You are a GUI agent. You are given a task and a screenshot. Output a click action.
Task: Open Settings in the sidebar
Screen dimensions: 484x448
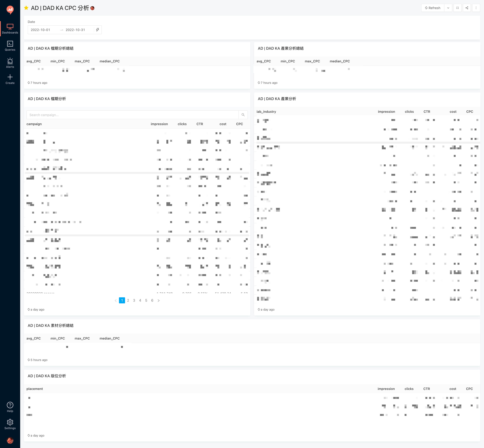coord(10,424)
